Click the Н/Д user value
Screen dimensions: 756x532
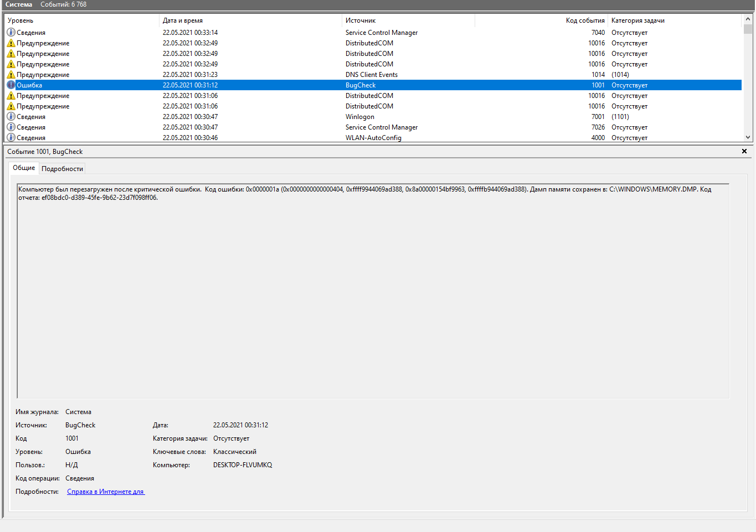point(71,465)
